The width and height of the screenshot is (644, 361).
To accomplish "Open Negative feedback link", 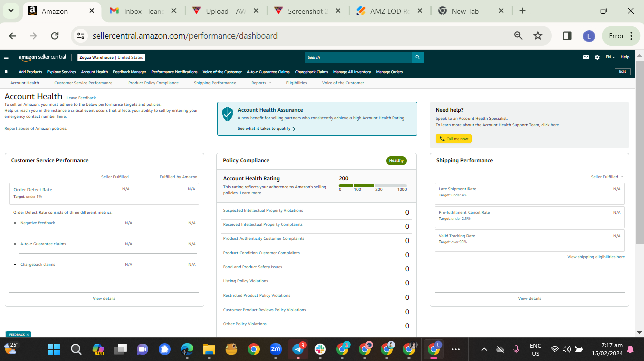I will pyautogui.click(x=38, y=223).
